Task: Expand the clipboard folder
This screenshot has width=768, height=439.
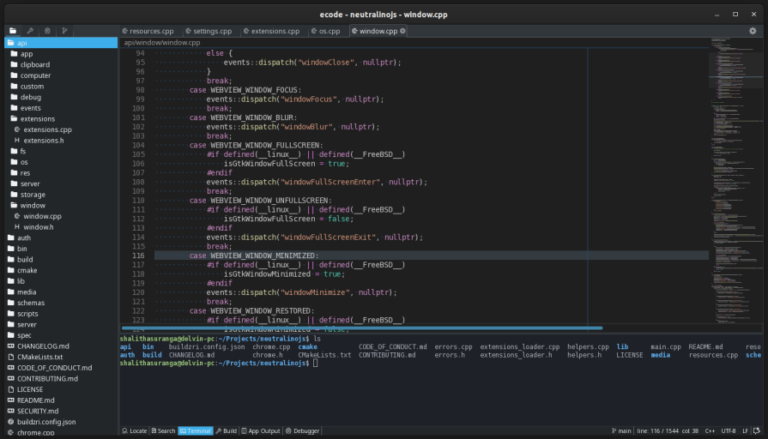Action: tap(61, 64)
